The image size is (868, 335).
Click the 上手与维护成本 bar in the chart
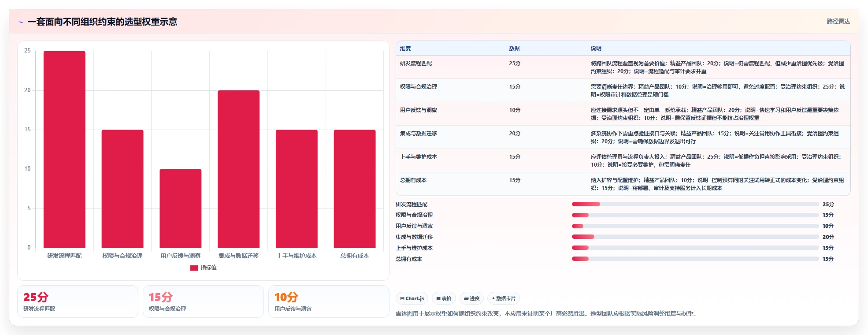297,189
